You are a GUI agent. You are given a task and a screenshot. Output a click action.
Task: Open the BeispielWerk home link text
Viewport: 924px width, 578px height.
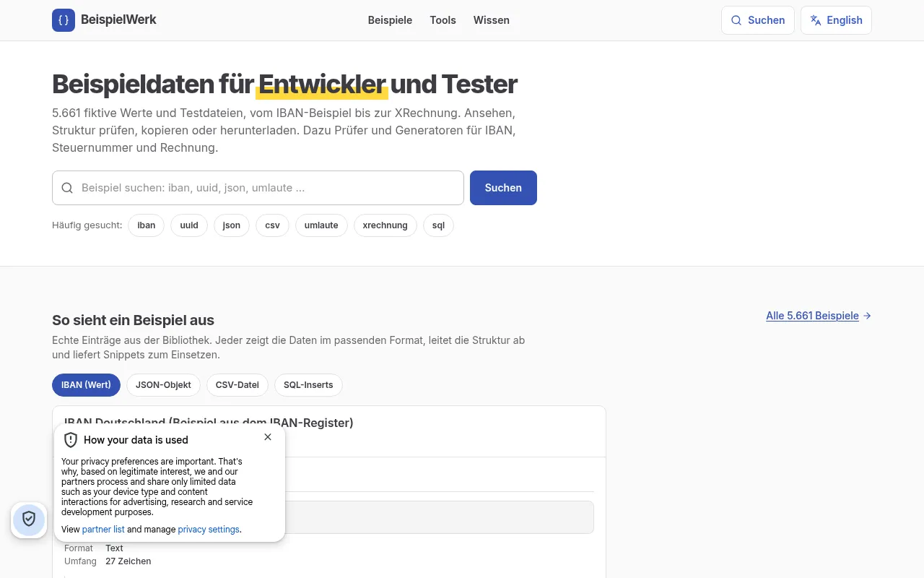tap(118, 20)
